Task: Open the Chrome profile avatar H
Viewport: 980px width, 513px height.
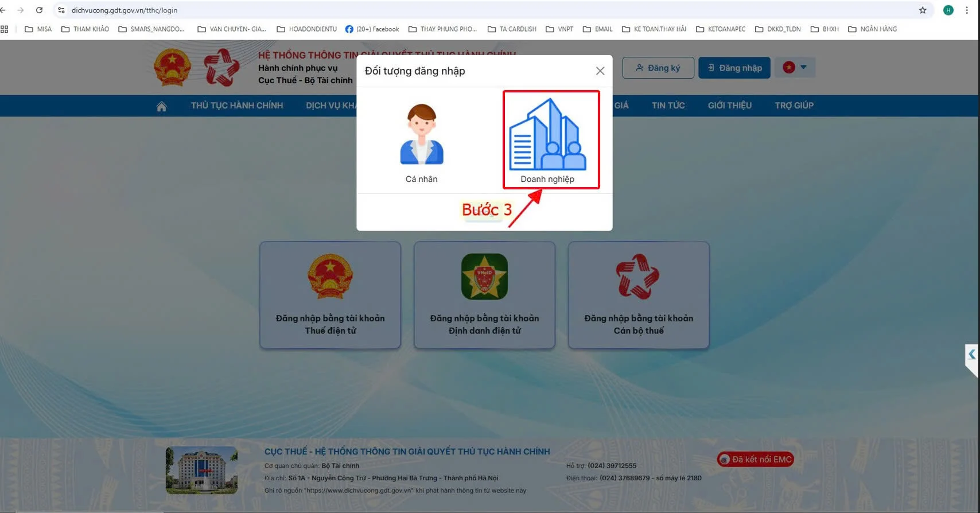Action: (948, 10)
